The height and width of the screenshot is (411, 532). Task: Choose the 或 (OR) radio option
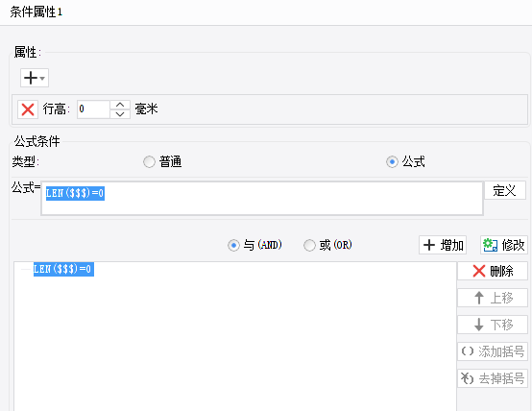pos(309,245)
